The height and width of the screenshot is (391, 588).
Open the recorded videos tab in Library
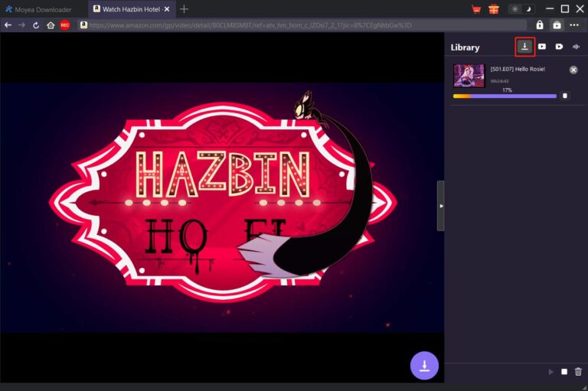coord(560,47)
